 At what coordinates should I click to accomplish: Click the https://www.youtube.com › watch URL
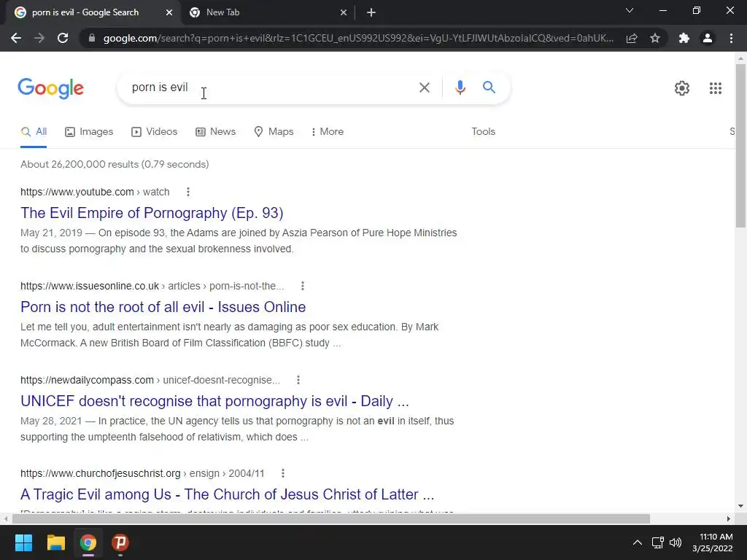pyautogui.click(x=95, y=192)
